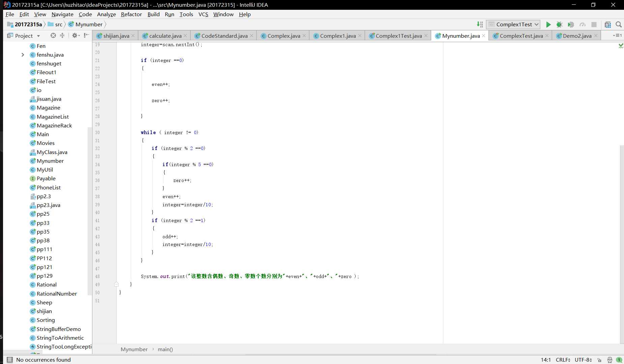Close the Demo2.java tab
This screenshot has height=364, width=624.
coord(596,36)
